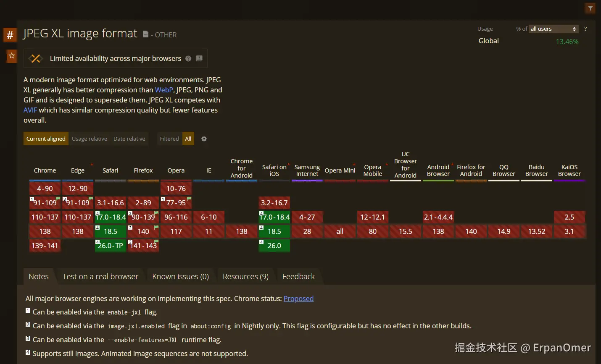Select Safari 3.1-16.6 version cell
Viewport: 601px width, 364px height.
(111, 203)
